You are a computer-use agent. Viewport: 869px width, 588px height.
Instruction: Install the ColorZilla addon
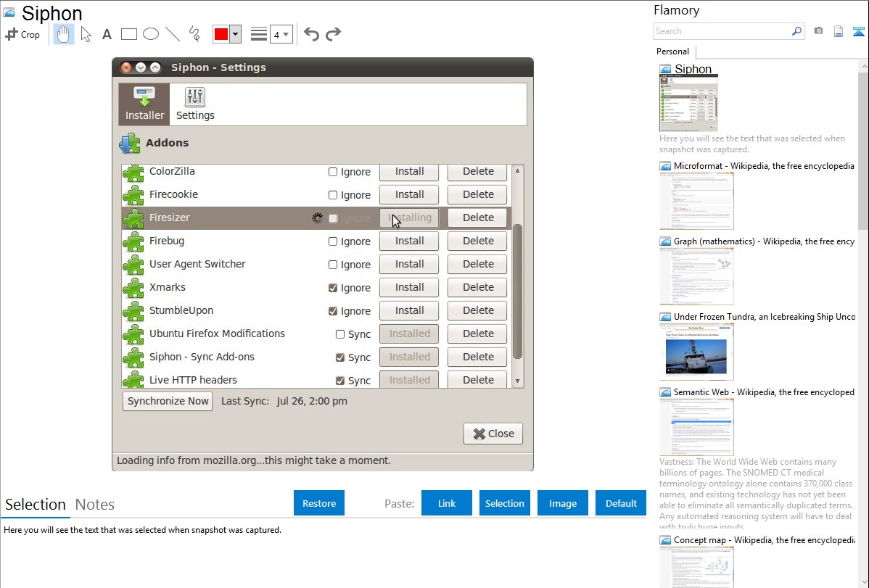click(409, 172)
